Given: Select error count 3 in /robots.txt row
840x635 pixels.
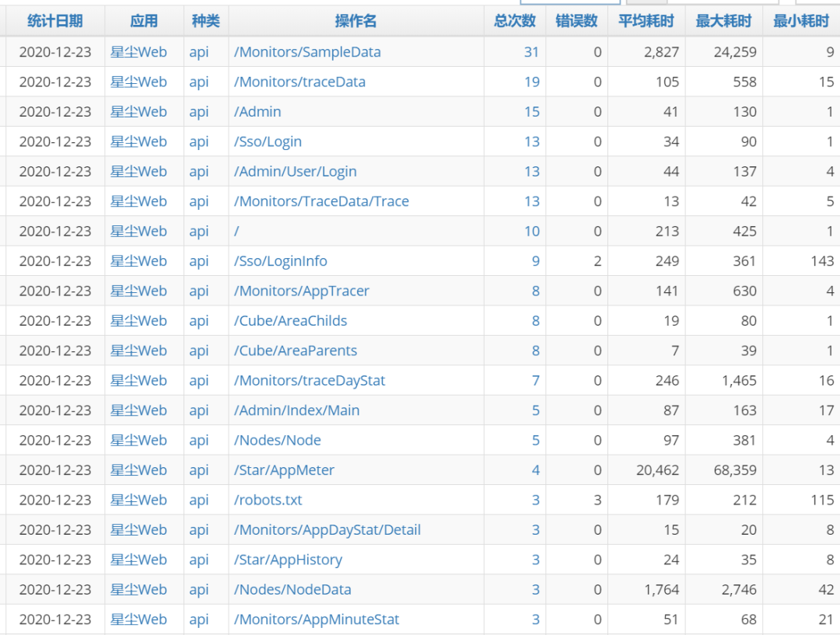Looking at the screenshot, I should [597, 500].
